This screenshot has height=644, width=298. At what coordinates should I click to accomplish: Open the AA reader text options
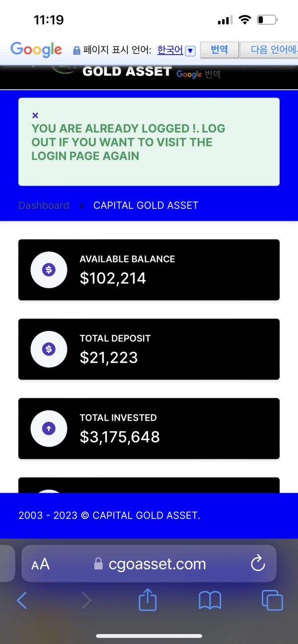tap(40, 564)
